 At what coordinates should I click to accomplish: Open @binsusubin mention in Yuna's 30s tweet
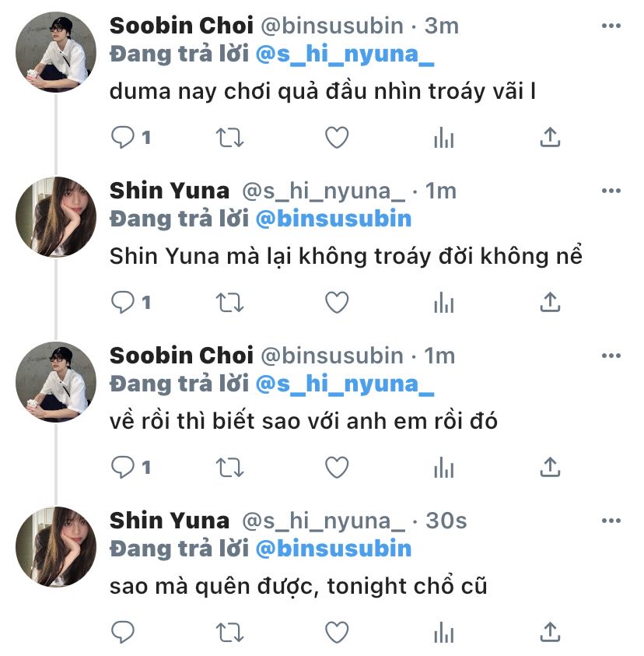[333, 549]
